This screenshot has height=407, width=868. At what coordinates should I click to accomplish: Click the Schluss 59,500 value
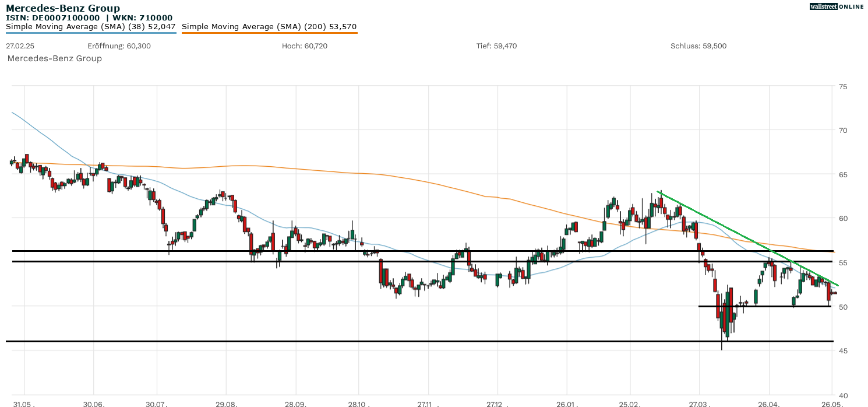point(698,46)
